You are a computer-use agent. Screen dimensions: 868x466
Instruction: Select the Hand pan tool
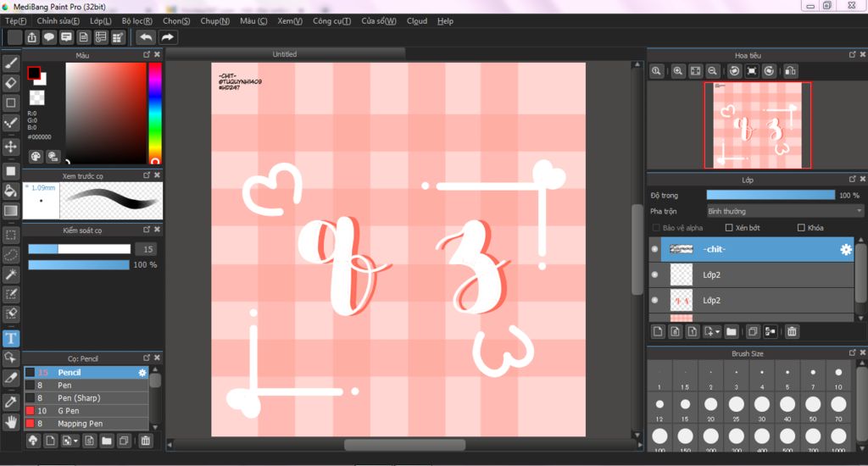click(10, 422)
